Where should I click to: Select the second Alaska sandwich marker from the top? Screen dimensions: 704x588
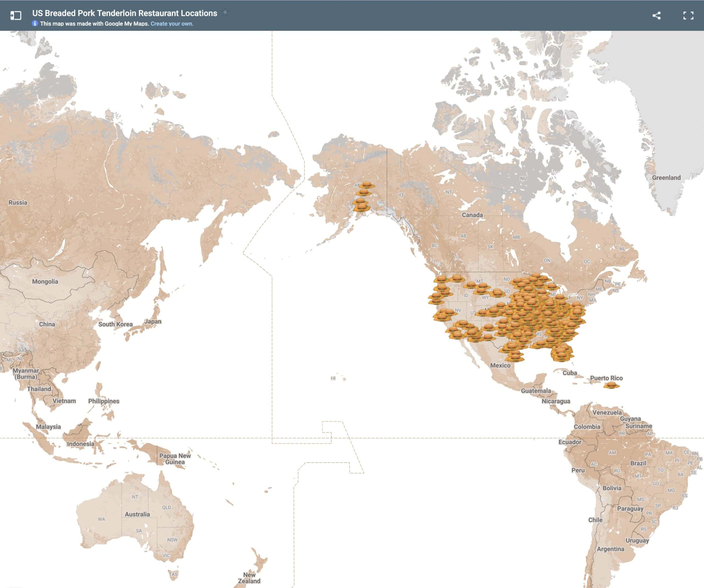coord(364,192)
